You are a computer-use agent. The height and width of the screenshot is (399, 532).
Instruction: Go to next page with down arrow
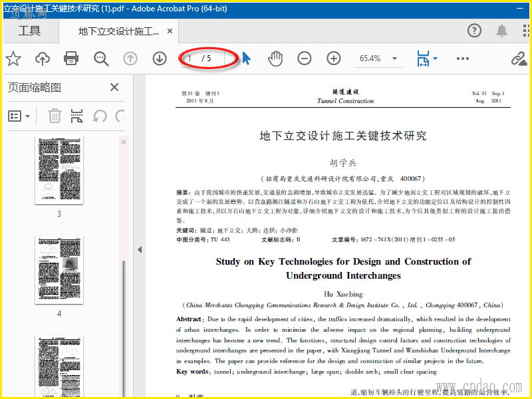(160, 59)
